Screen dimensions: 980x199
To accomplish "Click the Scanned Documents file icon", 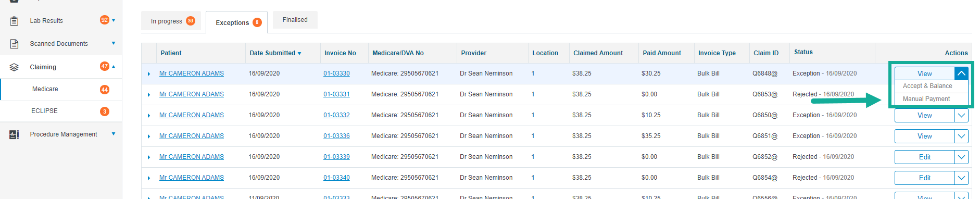I will coord(14,44).
